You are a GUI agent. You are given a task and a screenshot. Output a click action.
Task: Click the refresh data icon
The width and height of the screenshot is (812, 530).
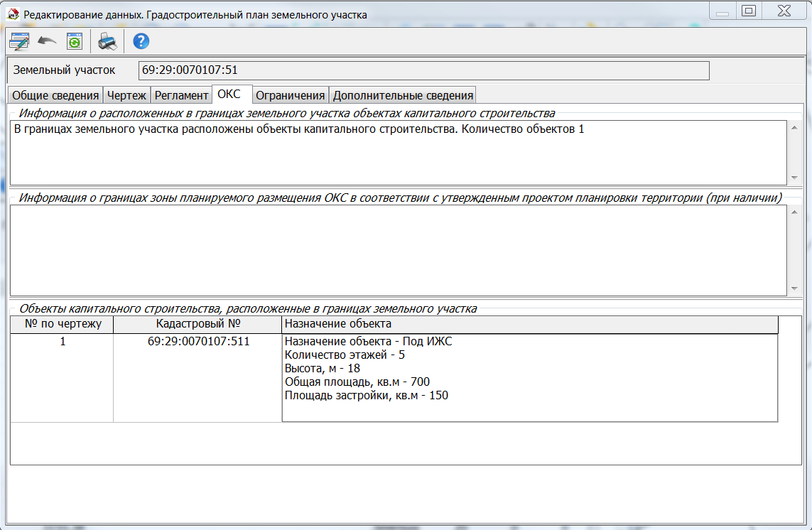click(x=75, y=40)
